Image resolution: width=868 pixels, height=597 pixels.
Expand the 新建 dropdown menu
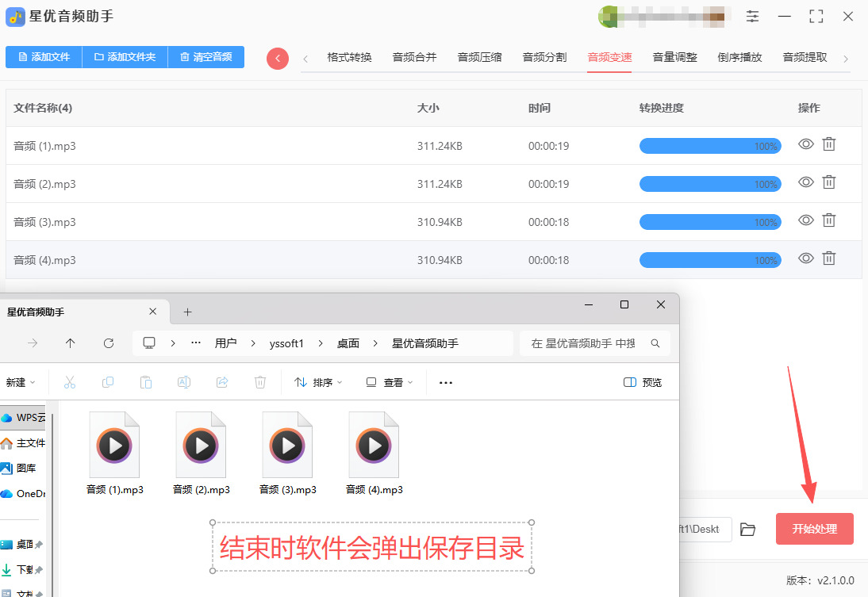[20, 382]
